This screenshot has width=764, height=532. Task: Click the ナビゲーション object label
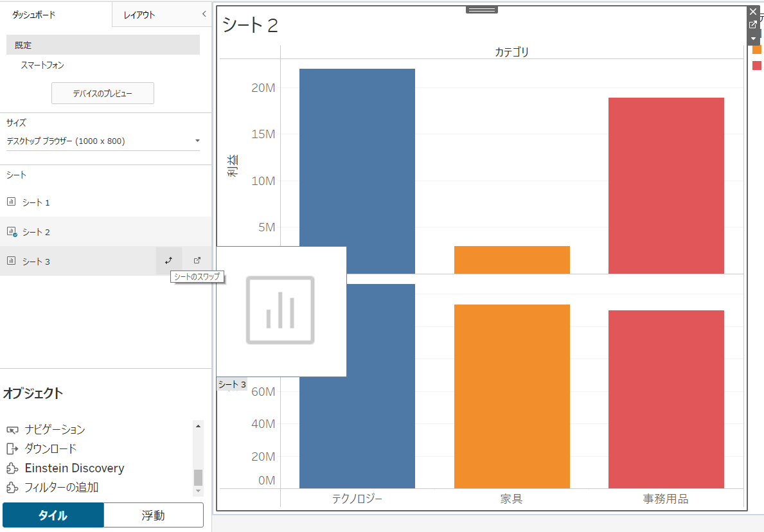(55, 429)
